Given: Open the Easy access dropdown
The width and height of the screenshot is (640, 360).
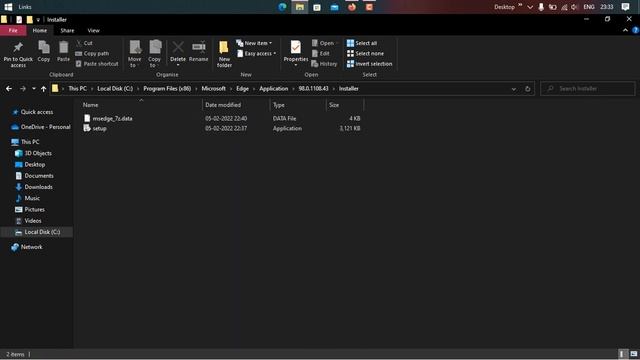Looking at the screenshot, I should coord(257,53).
